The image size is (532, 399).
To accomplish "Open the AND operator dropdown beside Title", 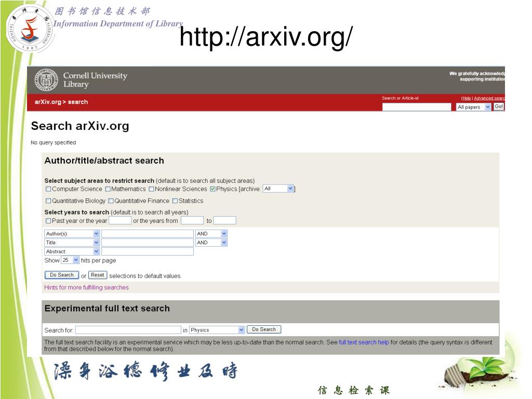I will (211, 242).
